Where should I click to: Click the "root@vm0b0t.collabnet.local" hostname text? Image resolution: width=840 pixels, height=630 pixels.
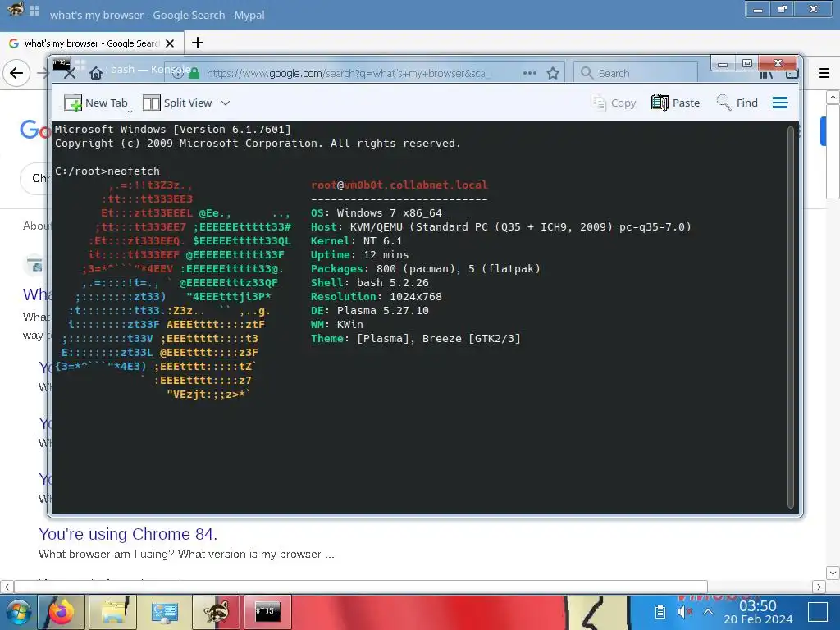(x=399, y=185)
